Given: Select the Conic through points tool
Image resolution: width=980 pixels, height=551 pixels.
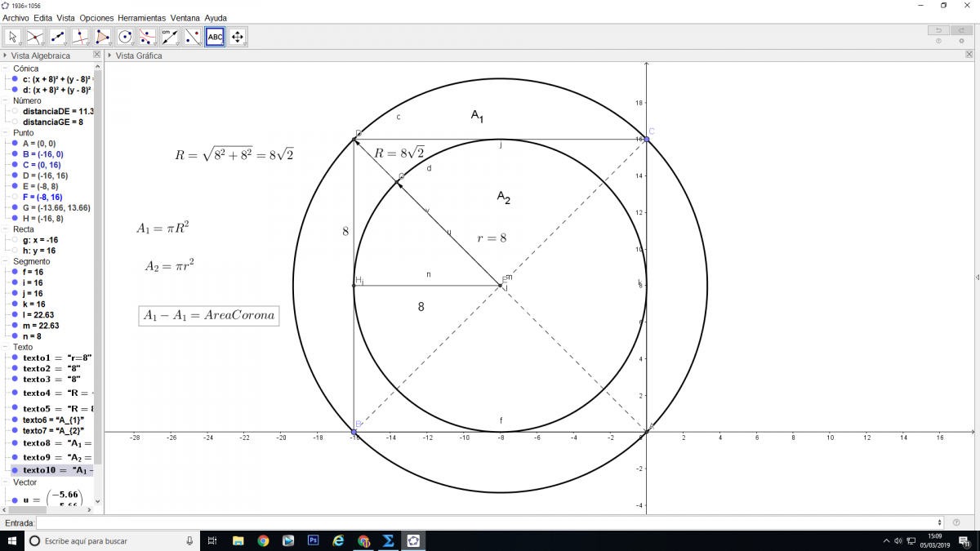Looking at the screenshot, I should (x=147, y=37).
